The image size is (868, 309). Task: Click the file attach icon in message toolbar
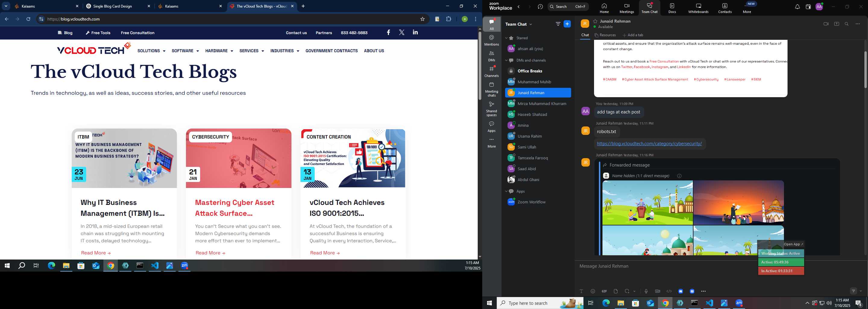(x=616, y=291)
